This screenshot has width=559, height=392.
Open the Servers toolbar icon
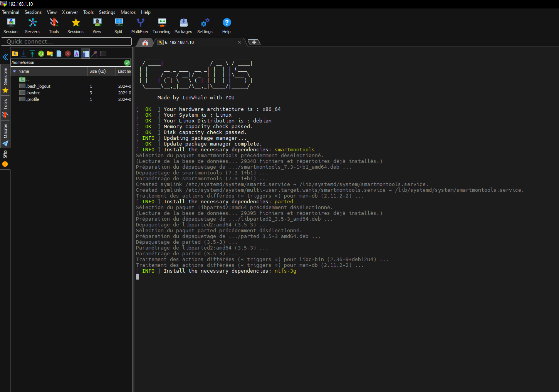(32, 26)
